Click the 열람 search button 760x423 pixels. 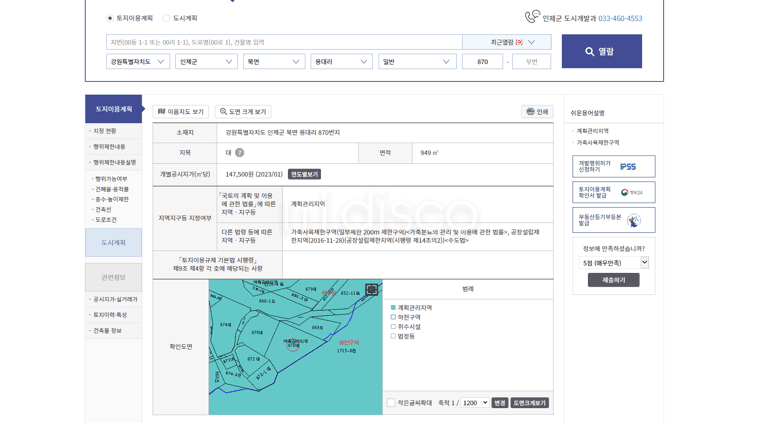(x=602, y=51)
